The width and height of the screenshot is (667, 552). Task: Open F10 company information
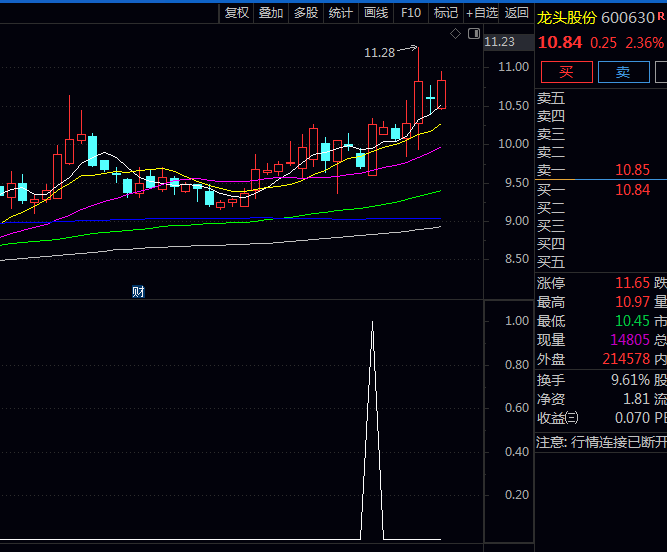tap(411, 13)
